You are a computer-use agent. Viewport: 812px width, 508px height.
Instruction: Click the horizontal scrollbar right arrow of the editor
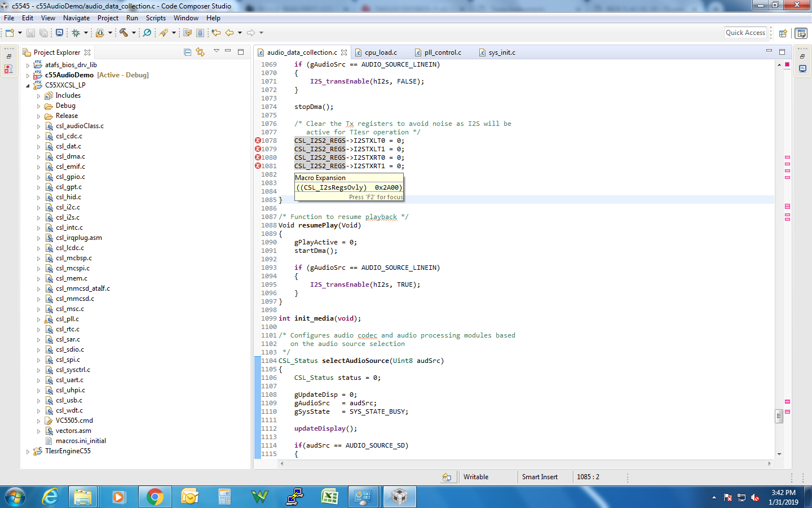(769, 463)
